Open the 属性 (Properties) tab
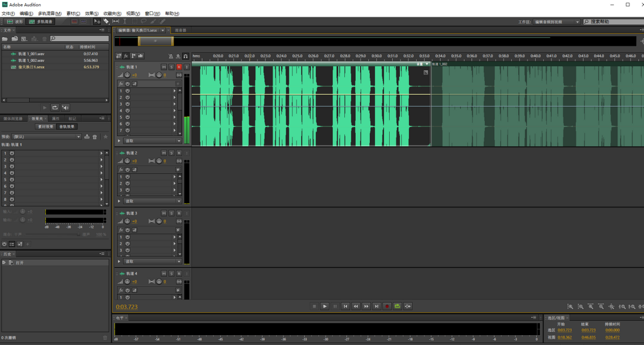644x345 pixels. coord(55,118)
